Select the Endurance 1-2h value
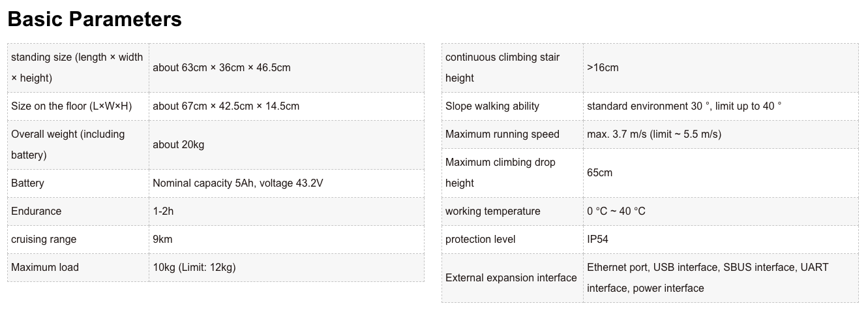Viewport: 868px width, 312px height. (163, 211)
